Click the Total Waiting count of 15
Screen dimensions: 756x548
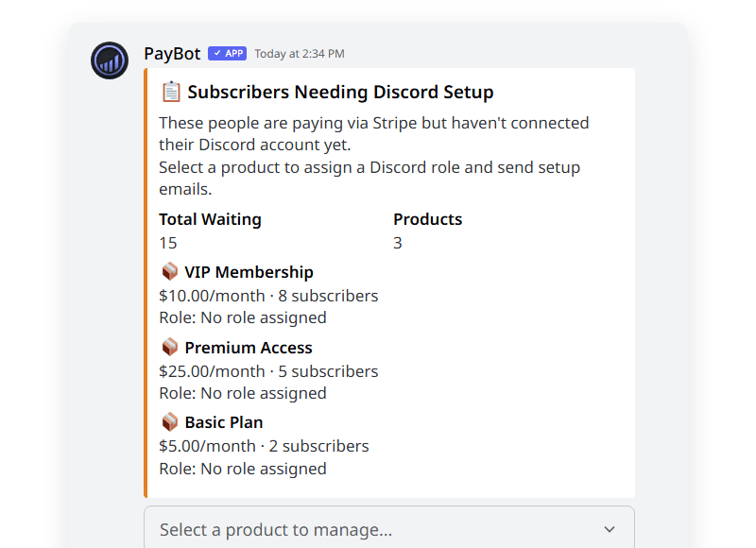(167, 242)
